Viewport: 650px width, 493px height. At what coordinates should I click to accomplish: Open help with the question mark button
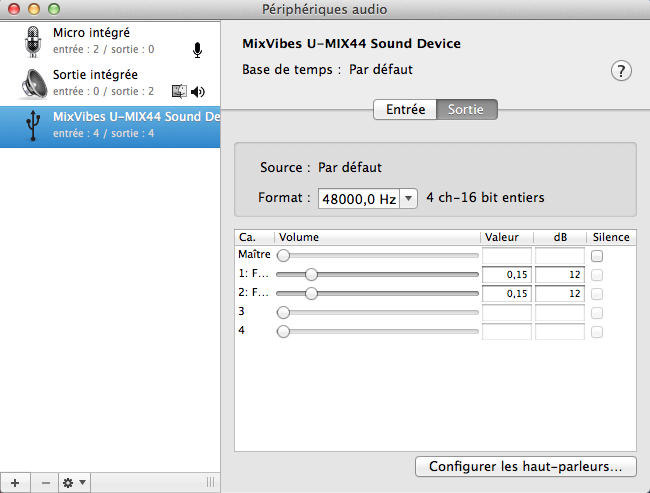[621, 71]
